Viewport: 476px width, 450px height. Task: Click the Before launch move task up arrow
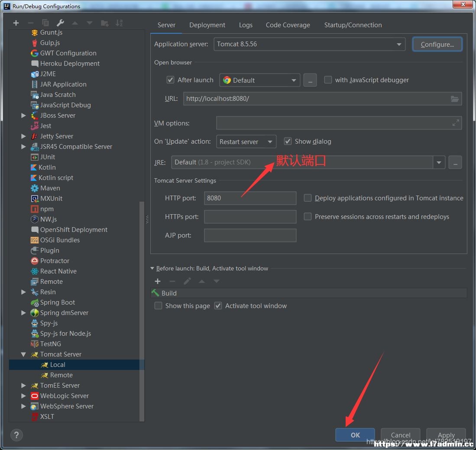tap(201, 281)
